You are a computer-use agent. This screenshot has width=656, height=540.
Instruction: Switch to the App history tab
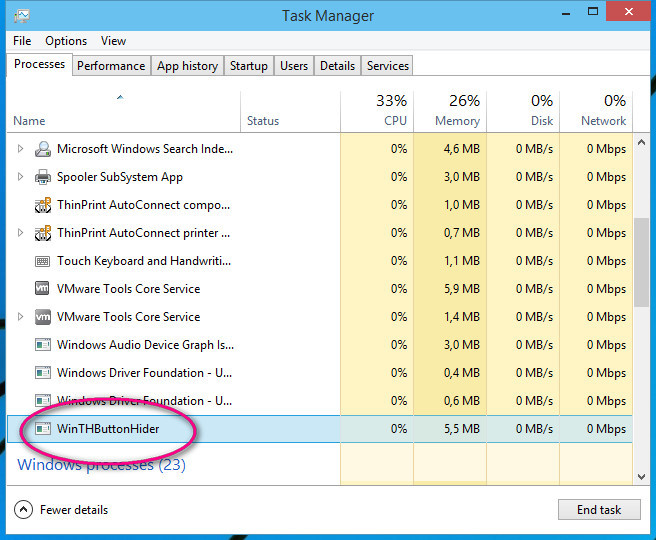pos(187,66)
